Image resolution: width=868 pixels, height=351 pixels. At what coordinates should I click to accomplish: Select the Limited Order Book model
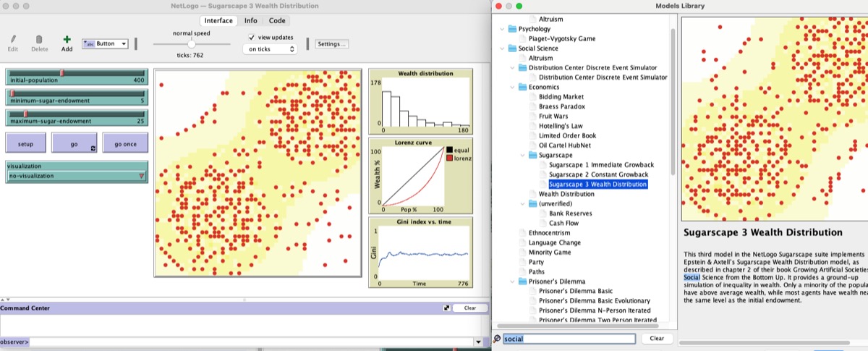[567, 135]
